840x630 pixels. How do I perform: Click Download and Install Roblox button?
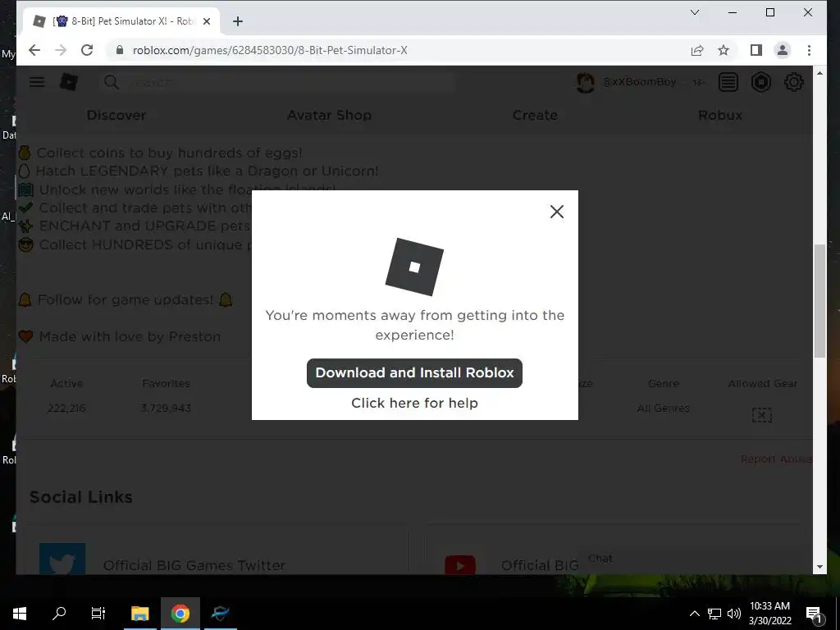414,373
